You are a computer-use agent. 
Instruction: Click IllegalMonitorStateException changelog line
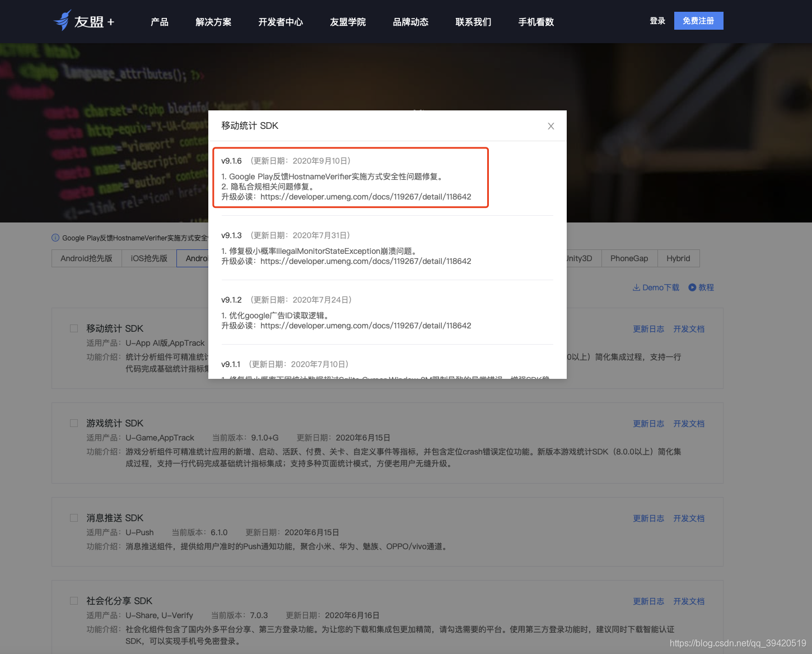320,251
